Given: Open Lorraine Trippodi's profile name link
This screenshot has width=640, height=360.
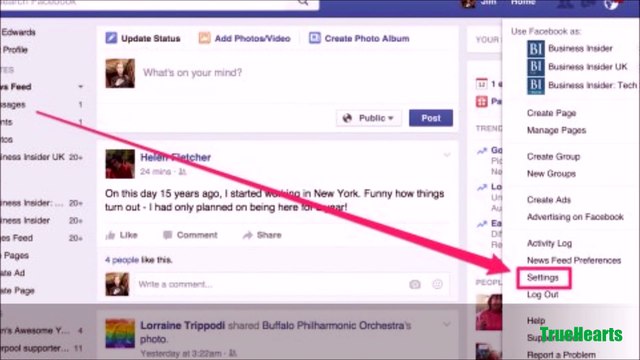Looking at the screenshot, I should tap(182, 325).
